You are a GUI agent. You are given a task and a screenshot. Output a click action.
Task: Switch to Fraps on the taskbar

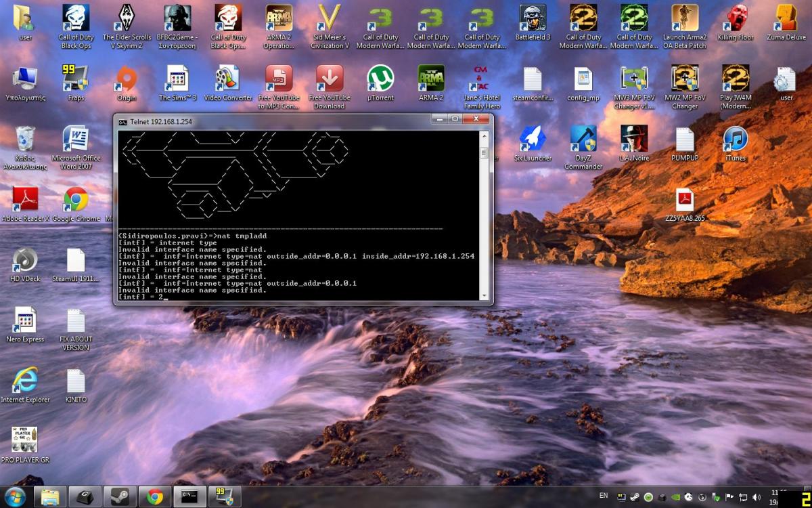[x=225, y=497]
